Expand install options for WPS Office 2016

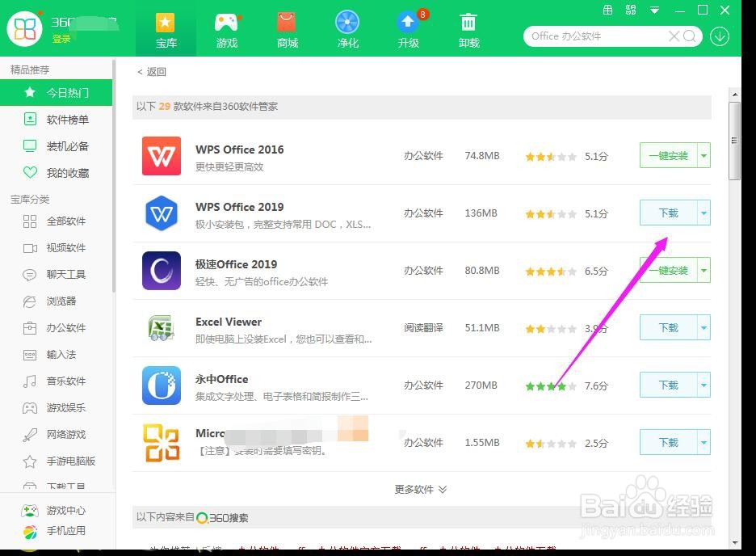[704, 156]
